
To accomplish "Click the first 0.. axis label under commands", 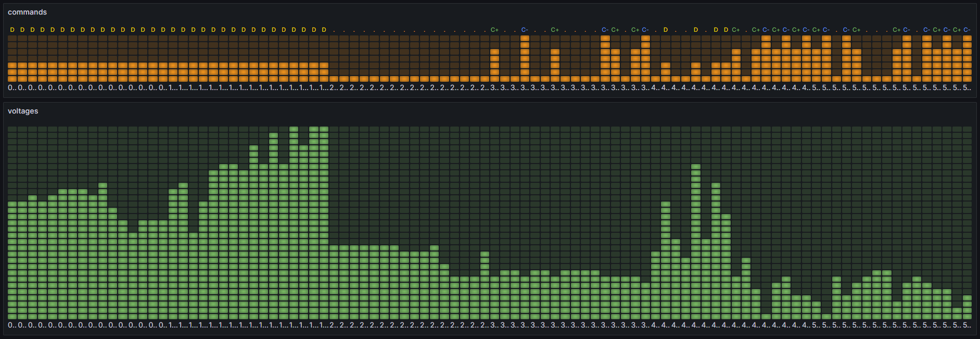I will coord(12,88).
